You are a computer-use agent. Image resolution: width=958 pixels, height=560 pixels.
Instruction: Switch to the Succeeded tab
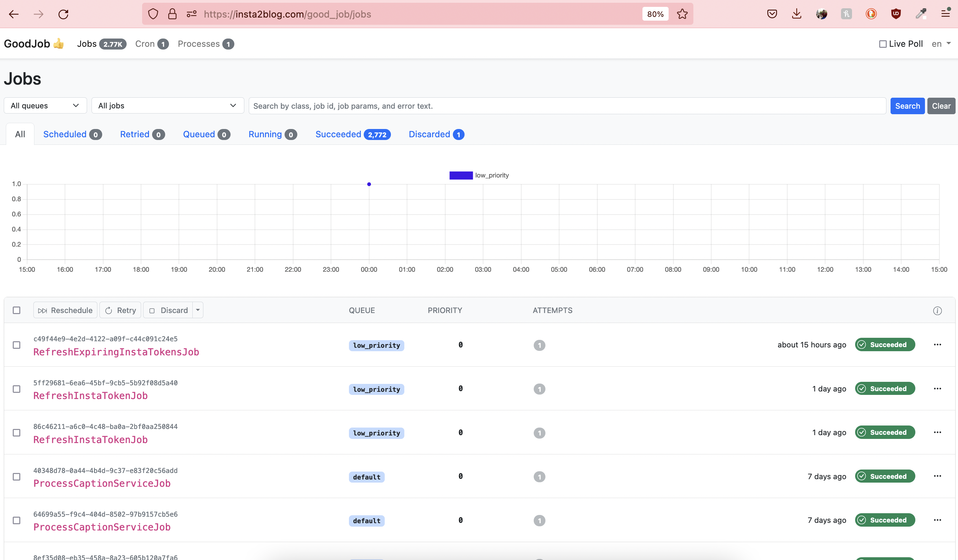(x=338, y=134)
